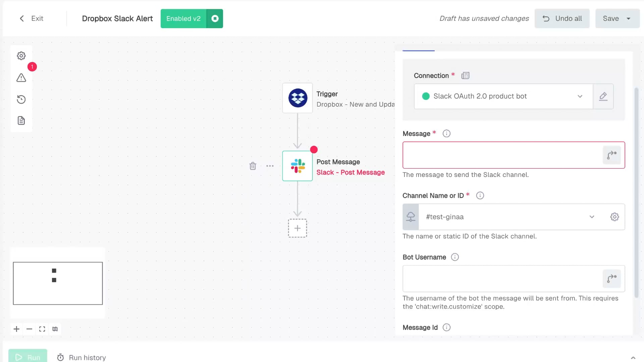Open the integration settings gear icon
This screenshot has height=362, width=644.
pos(21,56)
